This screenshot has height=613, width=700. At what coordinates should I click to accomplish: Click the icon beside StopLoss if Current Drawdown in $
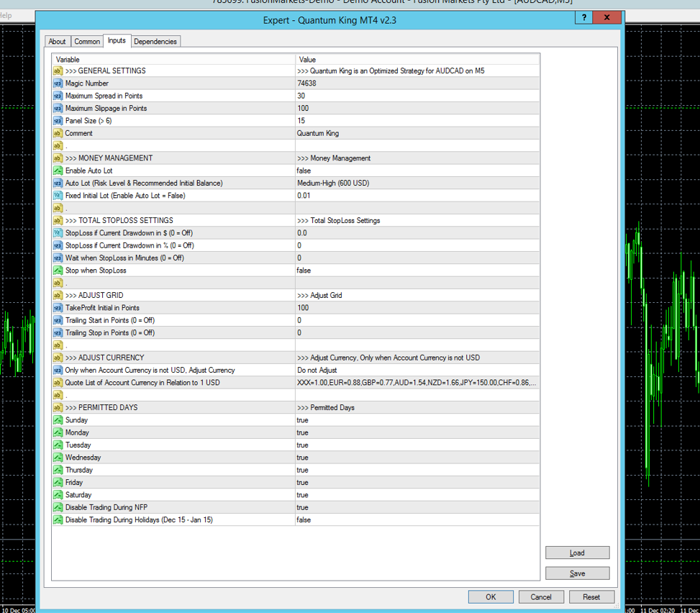(58, 233)
